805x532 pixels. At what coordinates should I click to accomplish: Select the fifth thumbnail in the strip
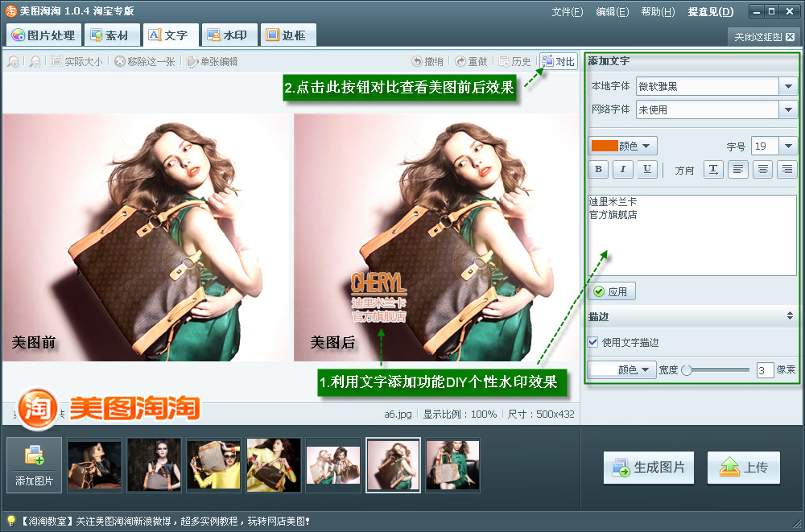pyautogui.click(x=332, y=465)
